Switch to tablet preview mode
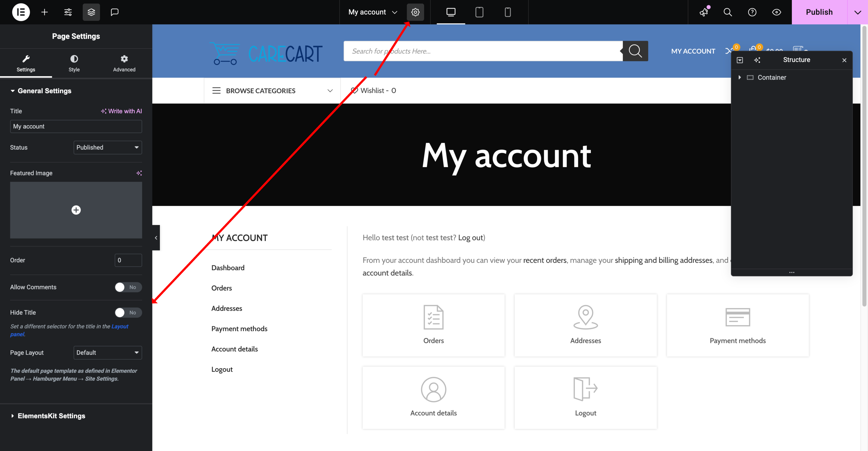868x451 pixels. 479,12
